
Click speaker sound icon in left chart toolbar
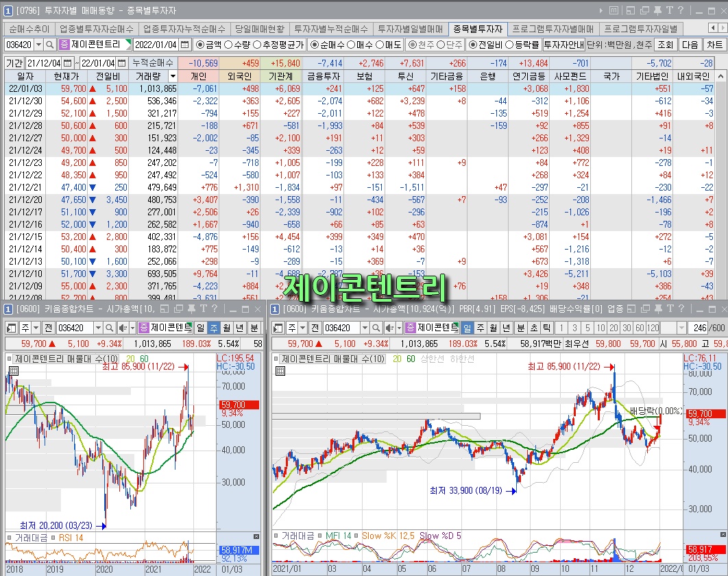point(122,328)
